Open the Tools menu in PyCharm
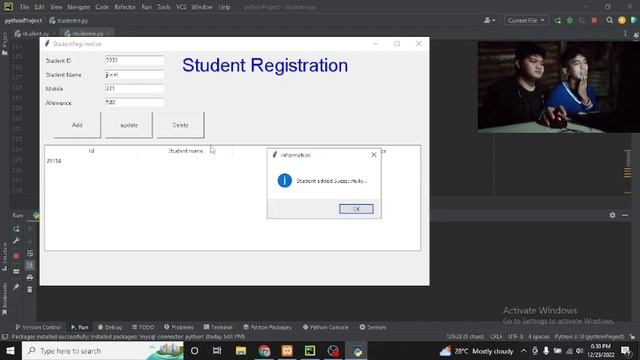Screen dimensions: 640x360 (x=164, y=7)
